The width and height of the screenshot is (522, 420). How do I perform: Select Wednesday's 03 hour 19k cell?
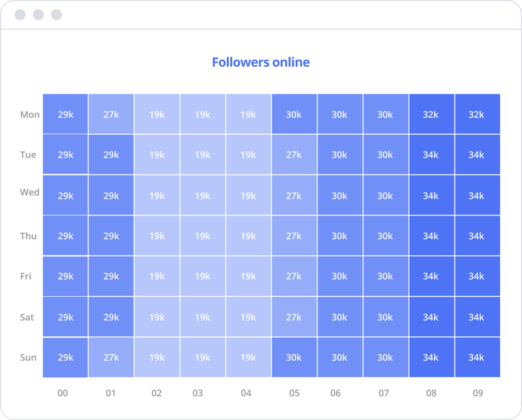[x=203, y=195]
